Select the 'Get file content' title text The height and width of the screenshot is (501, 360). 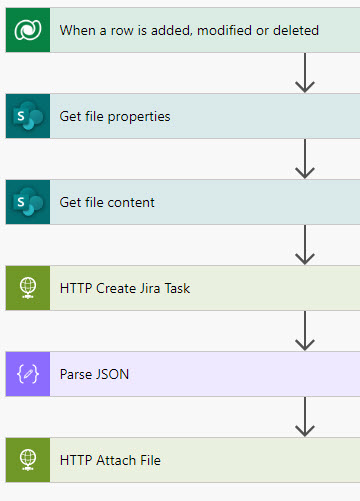pos(107,202)
